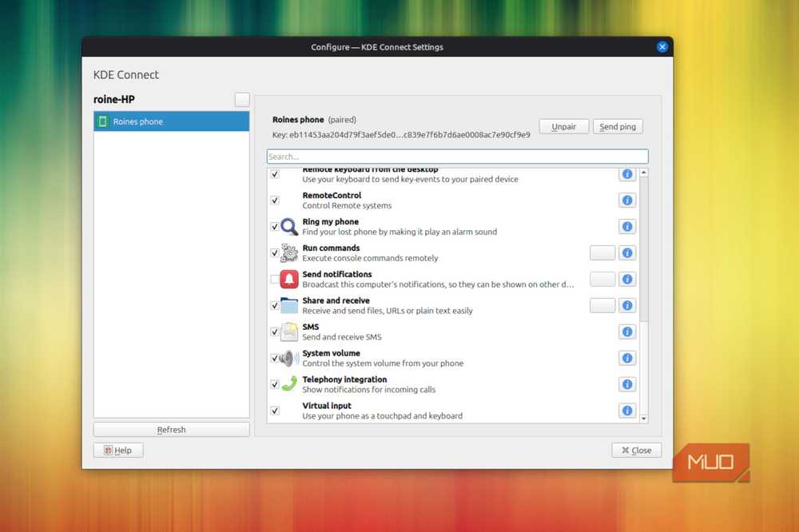Click the System volume speaker icon
The height and width of the screenshot is (532, 799).
(289, 358)
